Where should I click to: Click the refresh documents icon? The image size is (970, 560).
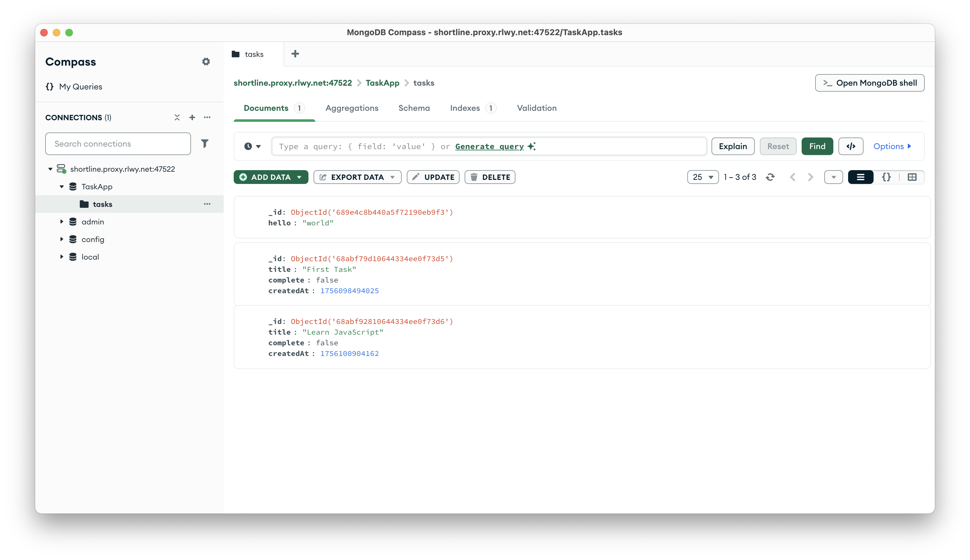[x=770, y=177]
